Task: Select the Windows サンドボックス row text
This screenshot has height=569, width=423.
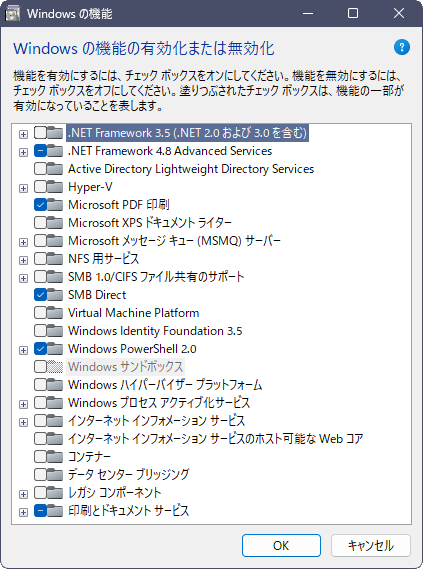Action: (x=125, y=367)
